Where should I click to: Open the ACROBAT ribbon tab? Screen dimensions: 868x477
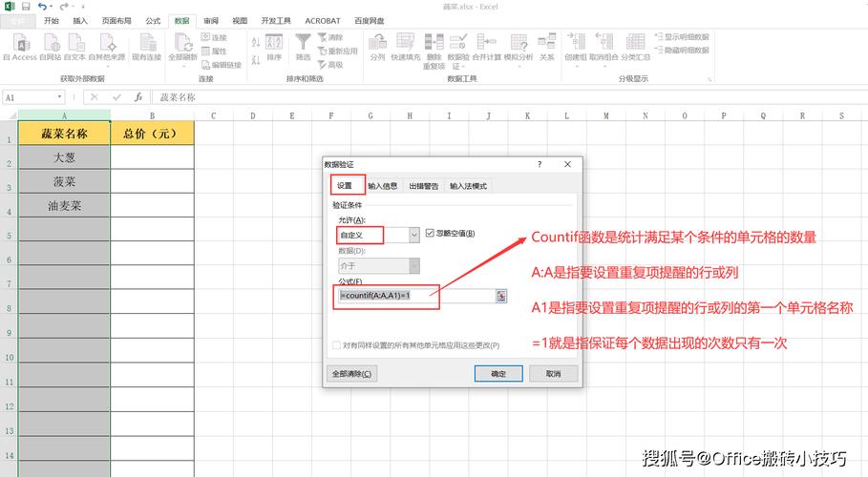point(322,20)
